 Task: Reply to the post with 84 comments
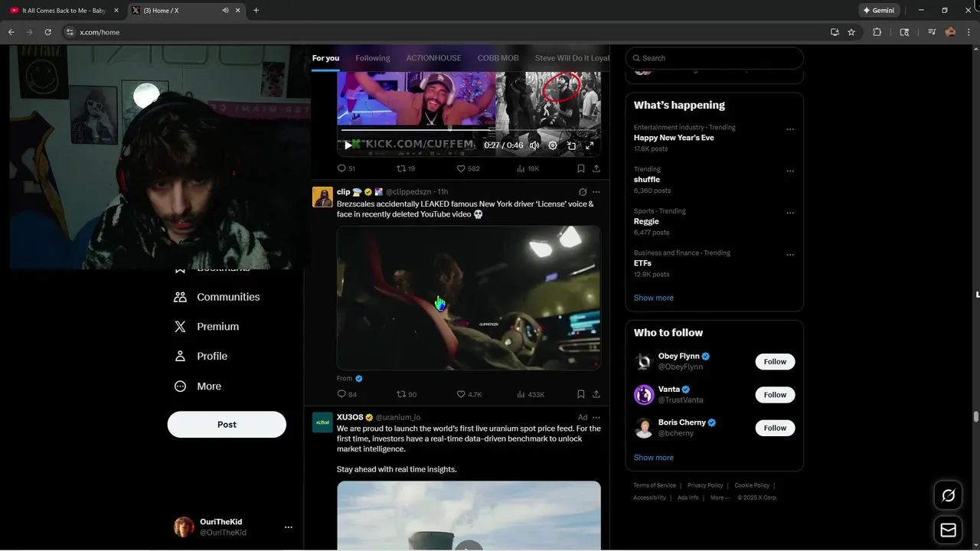click(x=347, y=394)
